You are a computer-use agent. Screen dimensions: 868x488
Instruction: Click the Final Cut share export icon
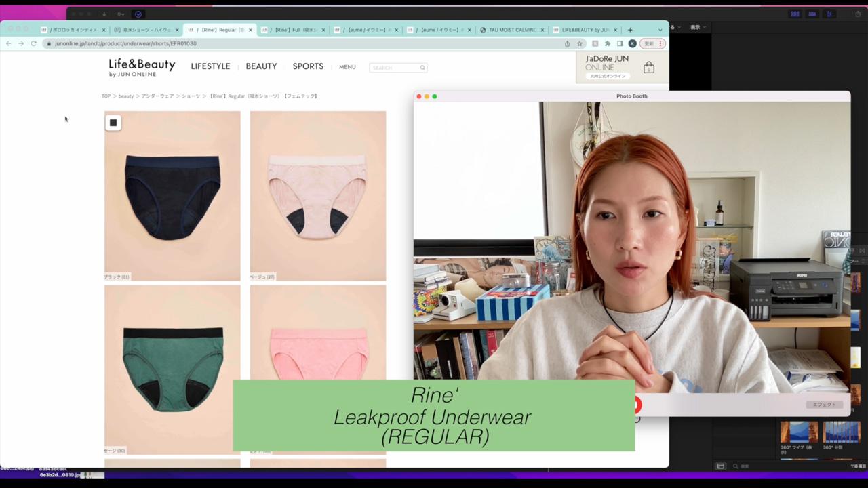[858, 14]
